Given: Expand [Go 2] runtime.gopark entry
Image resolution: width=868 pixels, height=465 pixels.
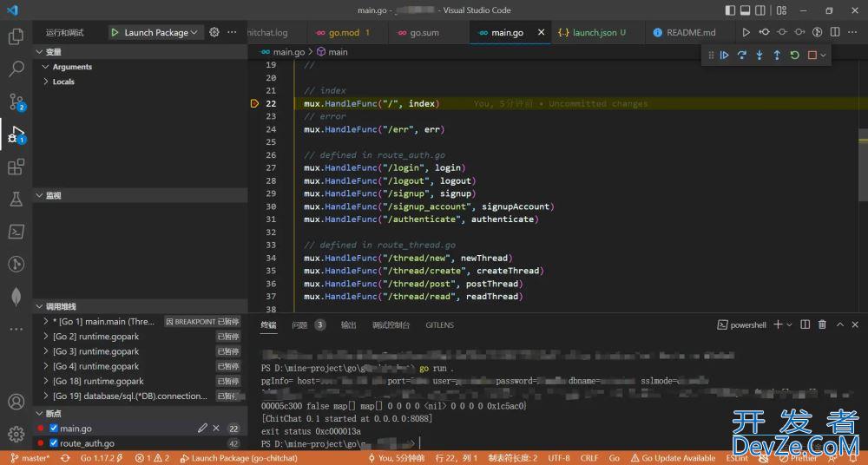Looking at the screenshot, I should tap(46, 336).
